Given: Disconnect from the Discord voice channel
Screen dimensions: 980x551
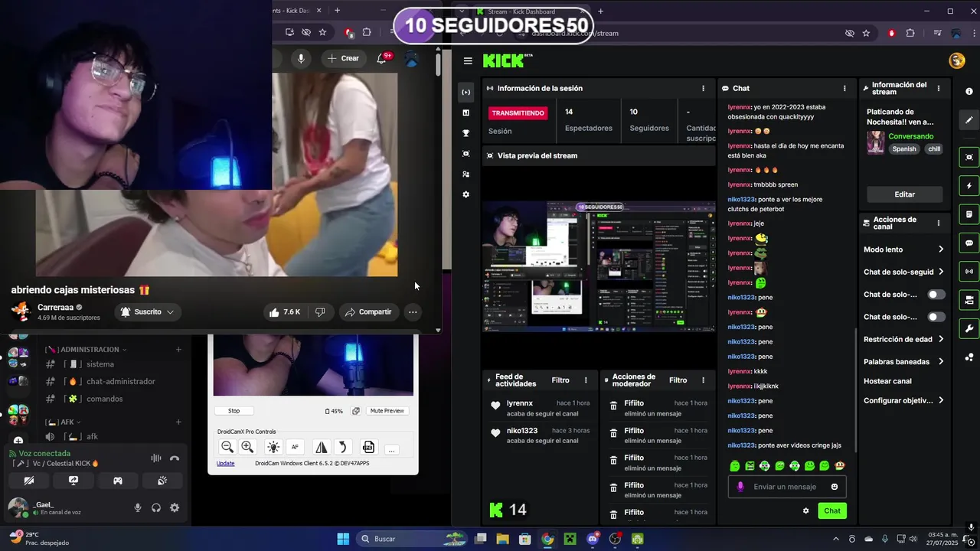Looking at the screenshot, I should point(175,458).
